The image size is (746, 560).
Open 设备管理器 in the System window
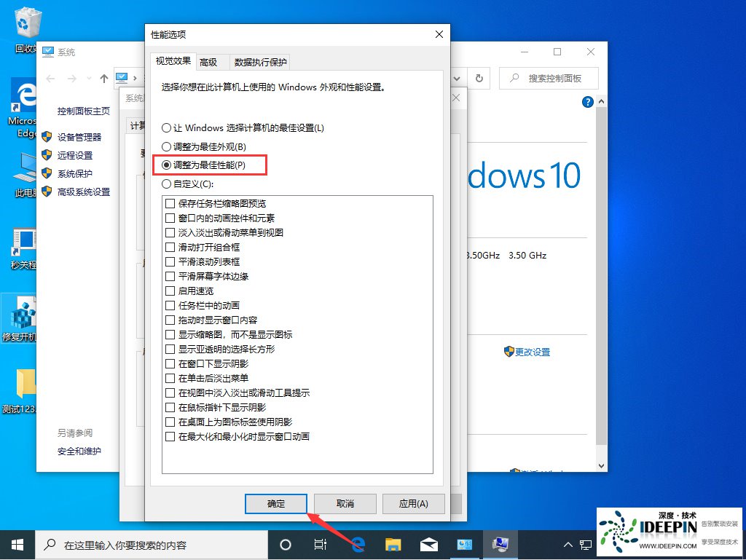79,138
